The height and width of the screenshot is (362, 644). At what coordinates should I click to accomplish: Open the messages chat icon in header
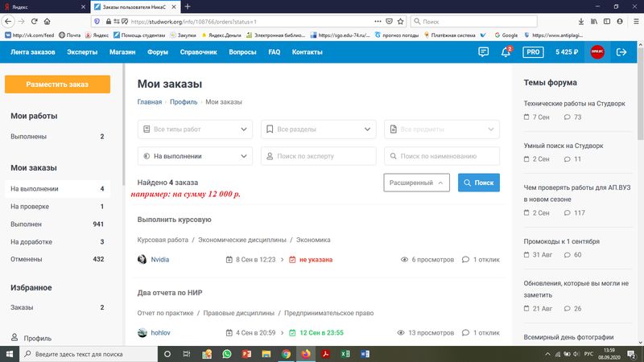click(x=483, y=51)
